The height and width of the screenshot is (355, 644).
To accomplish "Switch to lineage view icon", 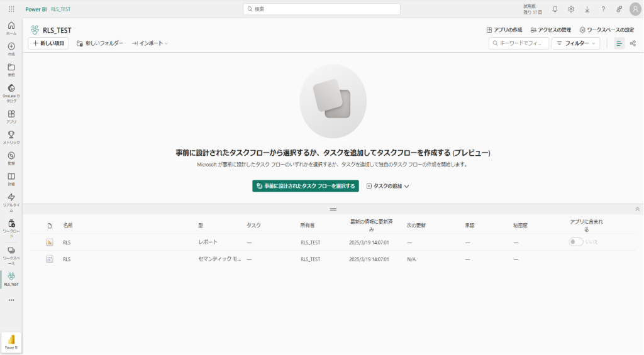I will pyautogui.click(x=633, y=43).
